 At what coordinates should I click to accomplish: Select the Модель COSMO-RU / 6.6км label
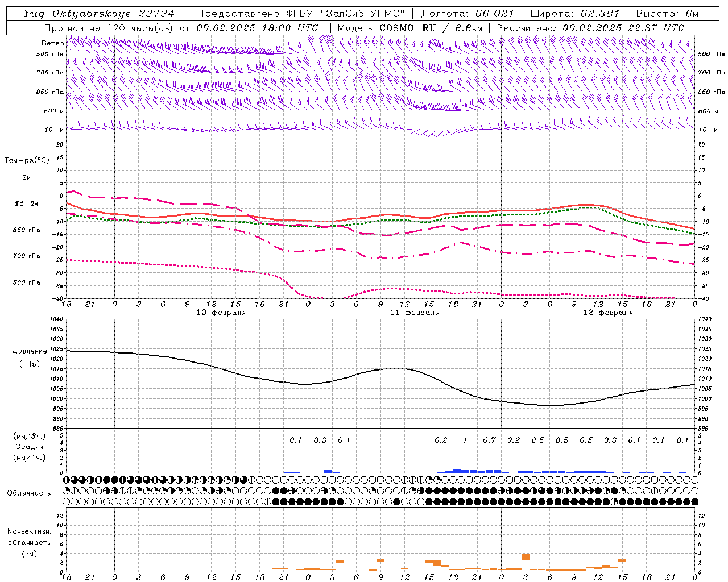point(409,28)
